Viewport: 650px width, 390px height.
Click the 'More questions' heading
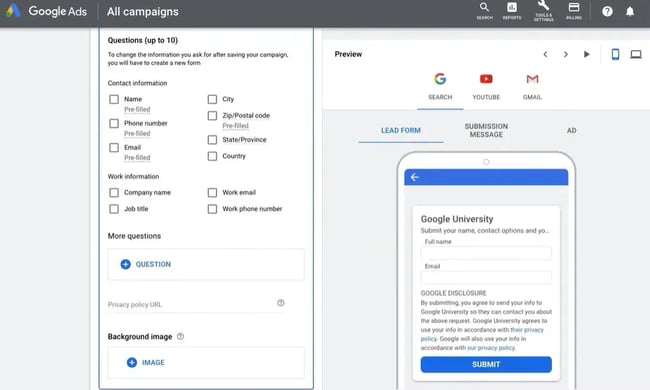[134, 236]
